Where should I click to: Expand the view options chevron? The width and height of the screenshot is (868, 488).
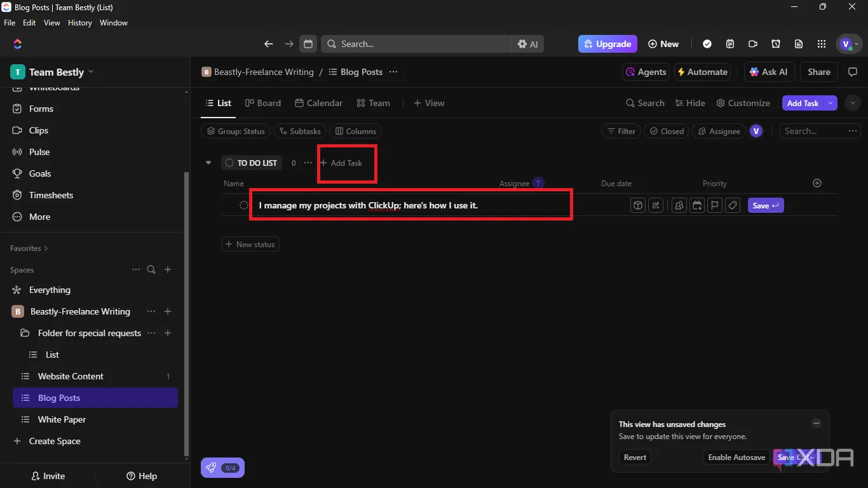click(853, 103)
